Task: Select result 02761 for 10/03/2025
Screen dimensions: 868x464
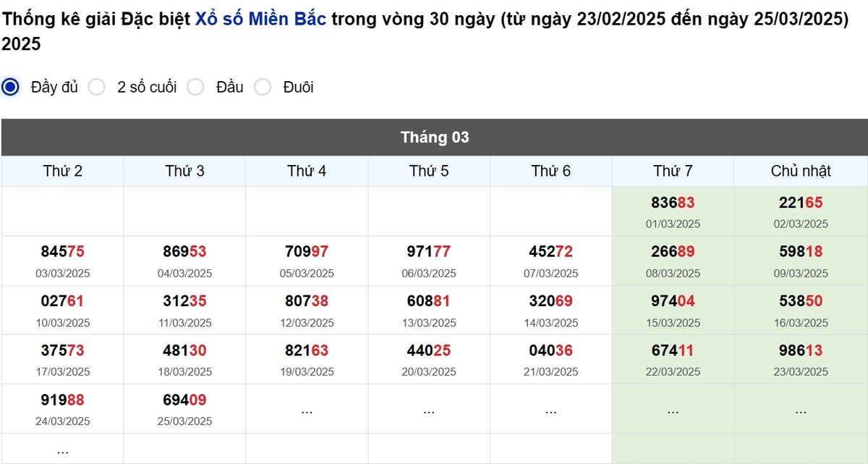Action: click(62, 301)
